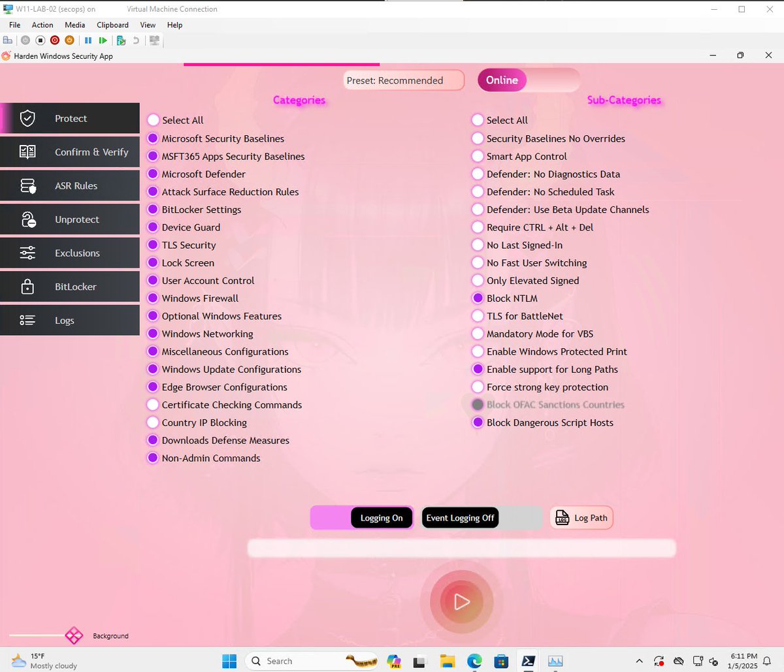Open the Preset: Recommended dropdown
The width and height of the screenshot is (784, 672).
(404, 80)
